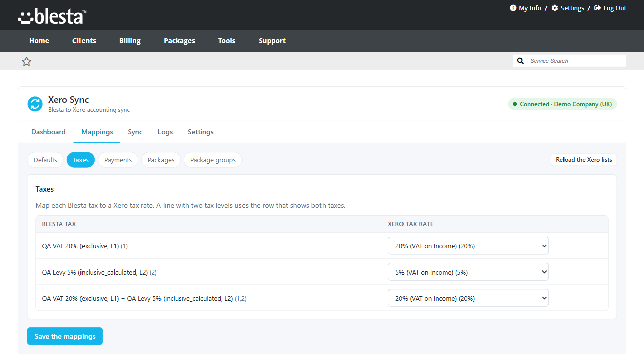Open the Tools menu
The width and height of the screenshot is (644, 362).
pyautogui.click(x=227, y=41)
